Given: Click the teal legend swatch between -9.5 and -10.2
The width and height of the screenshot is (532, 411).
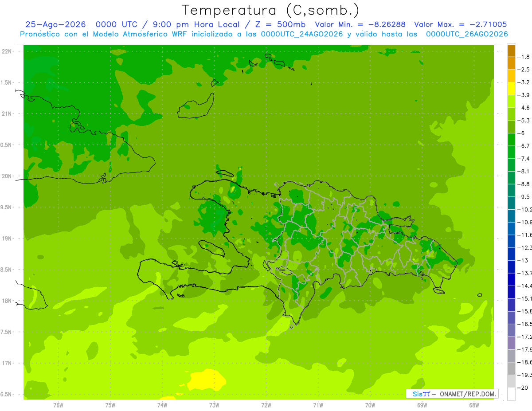Looking at the screenshot, I should (x=511, y=203).
